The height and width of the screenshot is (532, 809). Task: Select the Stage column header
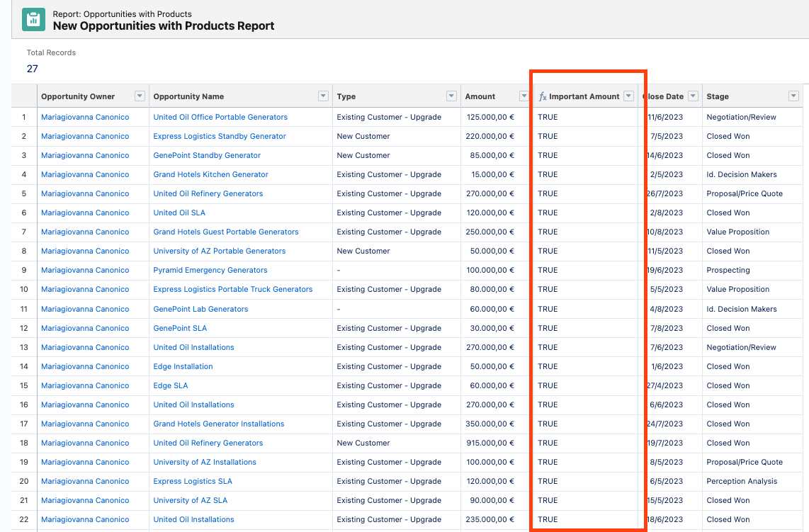pos(717,96)
